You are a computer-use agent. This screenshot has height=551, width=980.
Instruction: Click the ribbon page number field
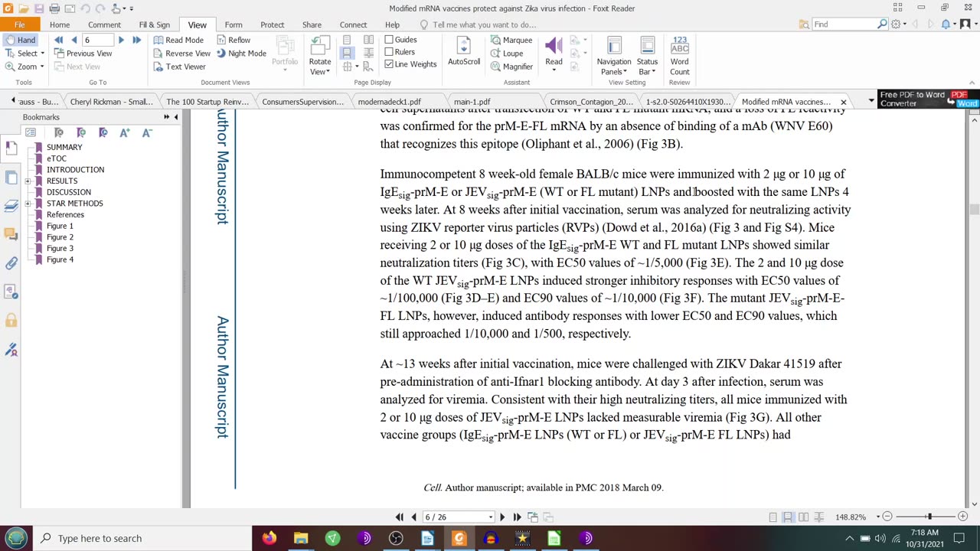click(x=97, y=40)
